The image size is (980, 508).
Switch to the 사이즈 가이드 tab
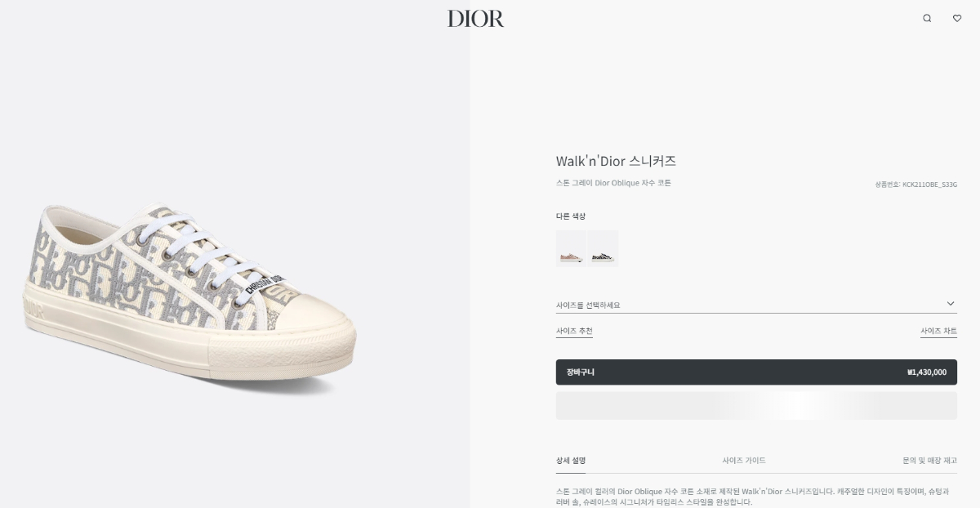[744, 461]
